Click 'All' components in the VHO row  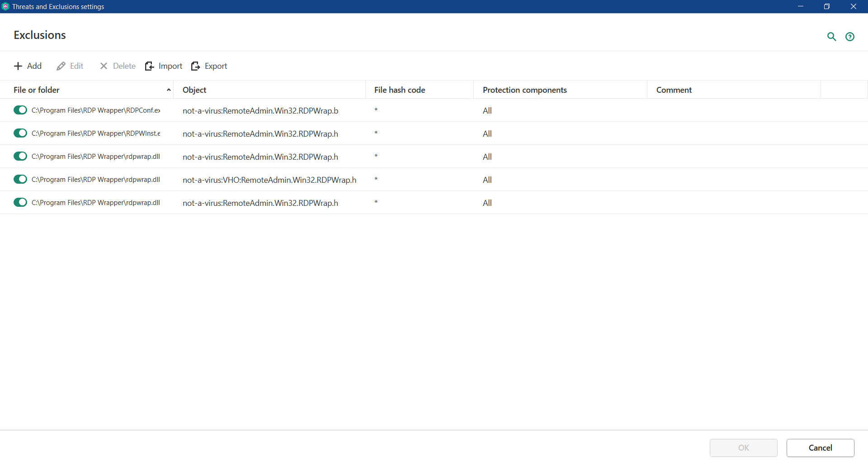[x=487, y=180]
